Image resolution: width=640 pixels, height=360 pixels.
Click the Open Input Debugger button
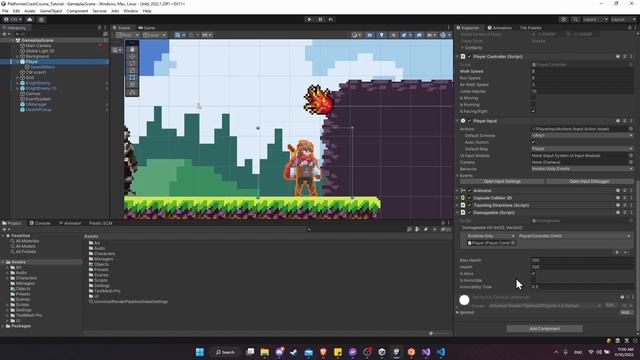pyautogui.click(x=589, y=181)
